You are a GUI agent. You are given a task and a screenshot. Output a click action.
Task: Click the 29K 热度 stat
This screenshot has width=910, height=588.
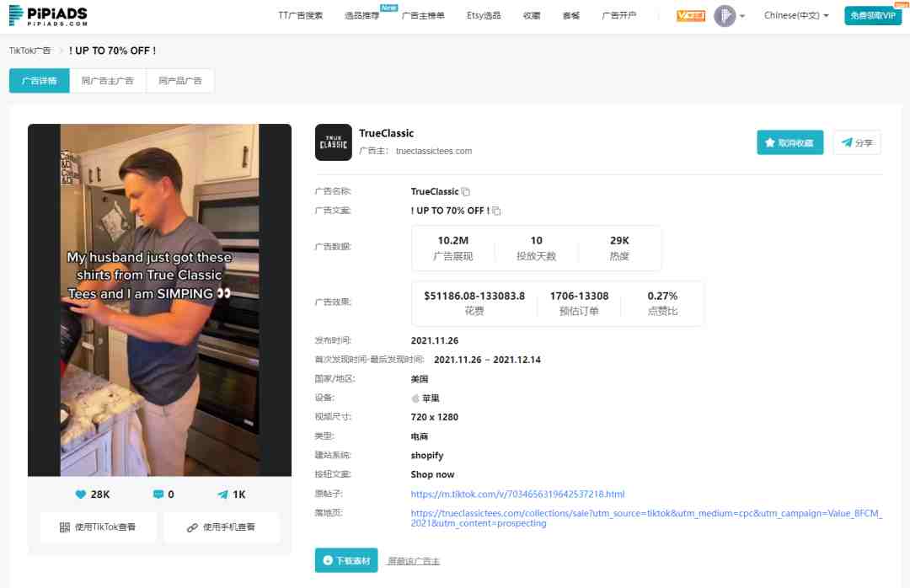tap(619, 248)
